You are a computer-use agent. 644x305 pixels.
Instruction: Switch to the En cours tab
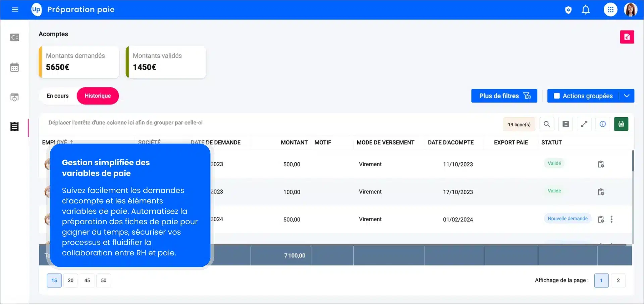click(58, 96)
